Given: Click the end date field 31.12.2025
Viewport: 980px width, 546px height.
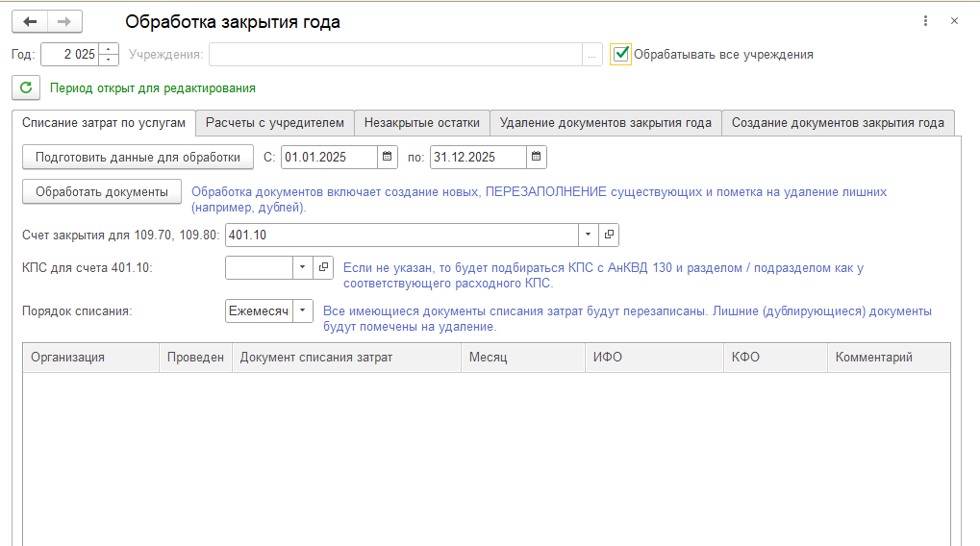Looking at the screenshot, I should [478, 157].
